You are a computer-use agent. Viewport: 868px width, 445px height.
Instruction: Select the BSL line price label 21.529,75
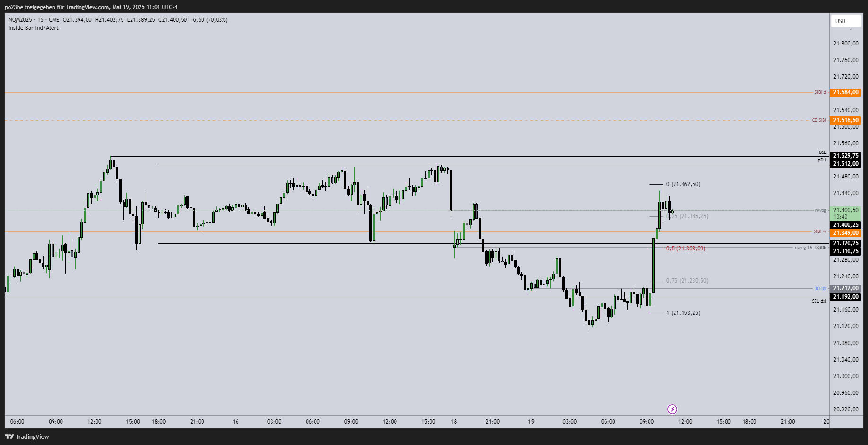845,156
